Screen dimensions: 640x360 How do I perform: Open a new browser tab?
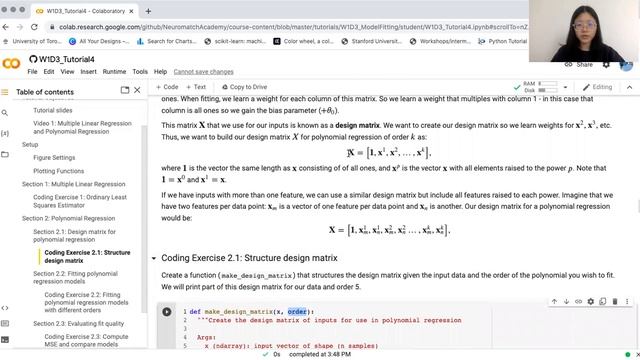tap(148, 11)
